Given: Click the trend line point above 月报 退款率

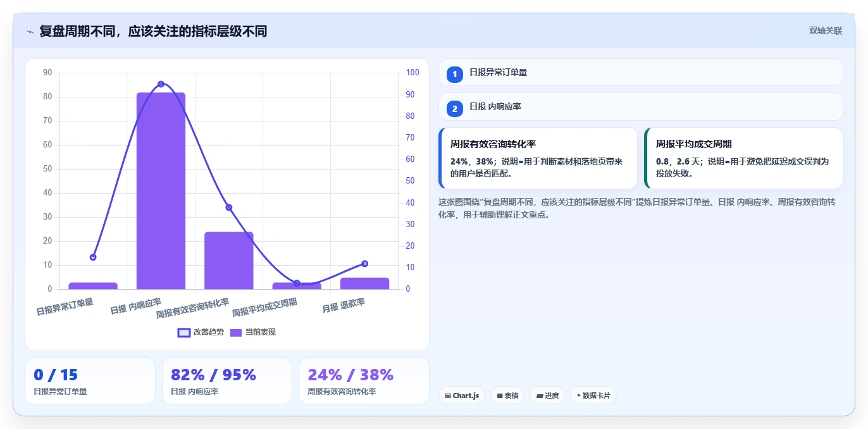Looking at the screenshot, I should pos(364,264).
